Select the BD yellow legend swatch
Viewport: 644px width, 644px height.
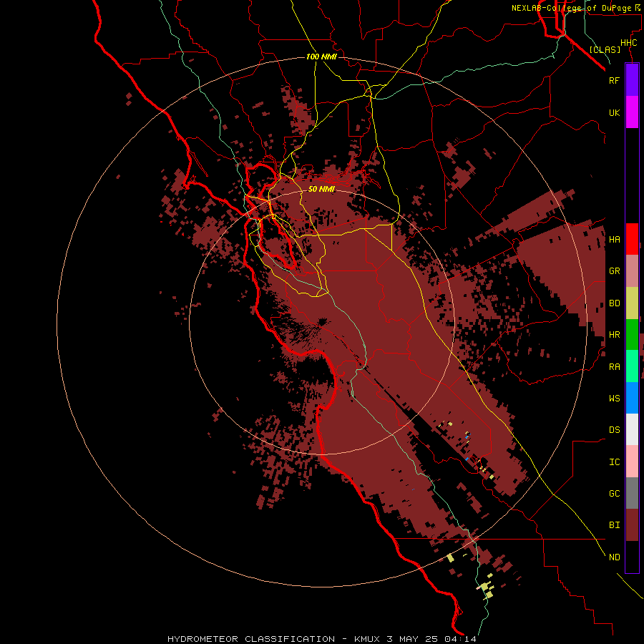tap(632, 303)
